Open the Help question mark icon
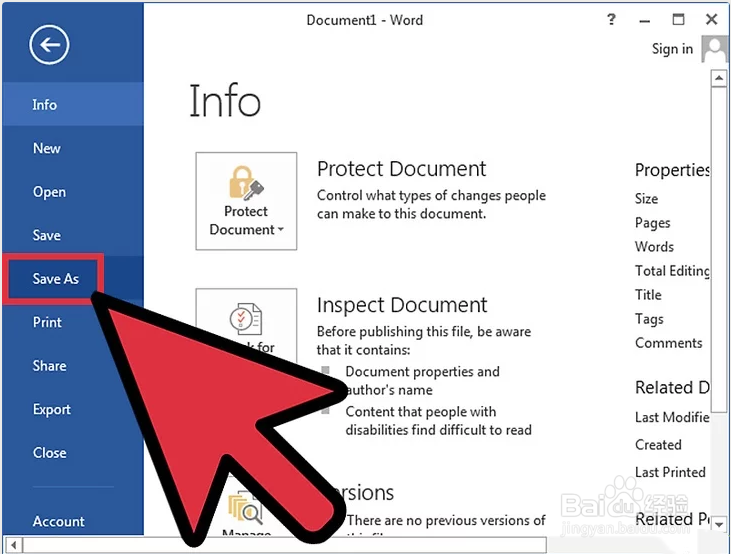Image resolution: width=731 pixels, height=554 pixels. tap(611, 20)
